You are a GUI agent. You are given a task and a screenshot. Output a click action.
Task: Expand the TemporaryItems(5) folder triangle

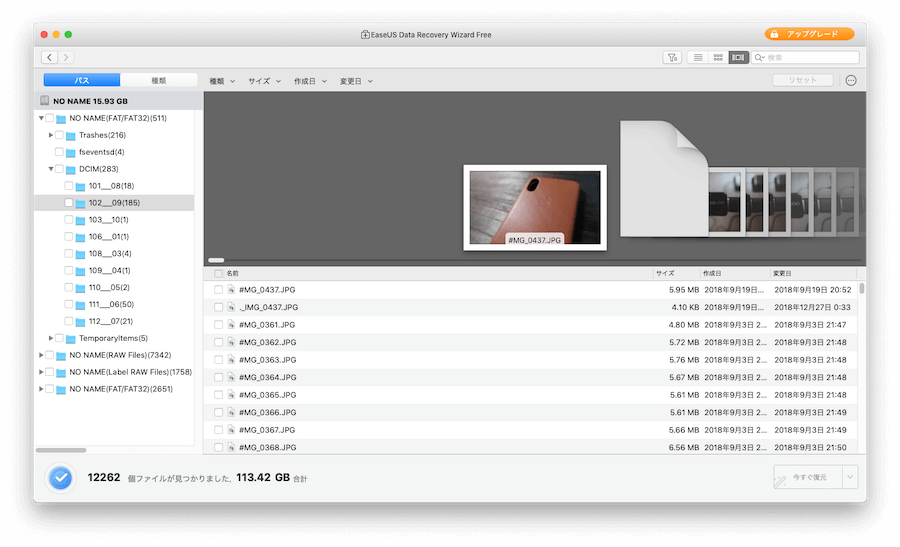click(x=51, y=338)
